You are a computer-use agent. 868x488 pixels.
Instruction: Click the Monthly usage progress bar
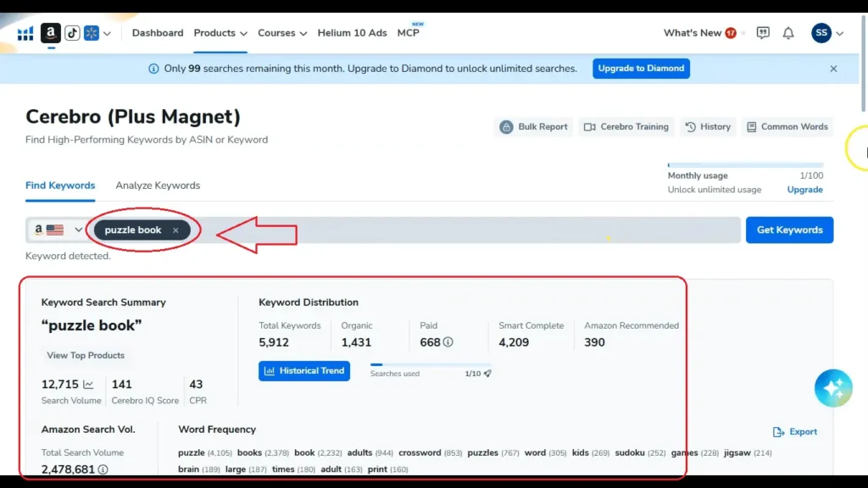(745, 165)
